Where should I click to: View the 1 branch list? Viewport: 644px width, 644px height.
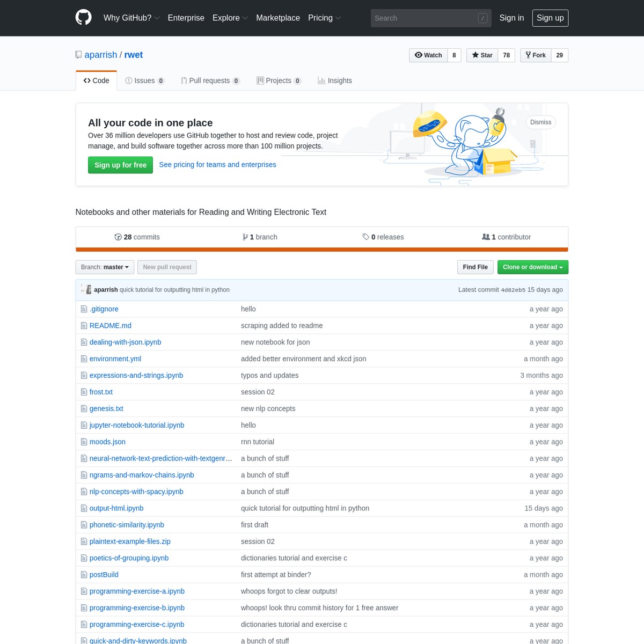tap(260, 237)
